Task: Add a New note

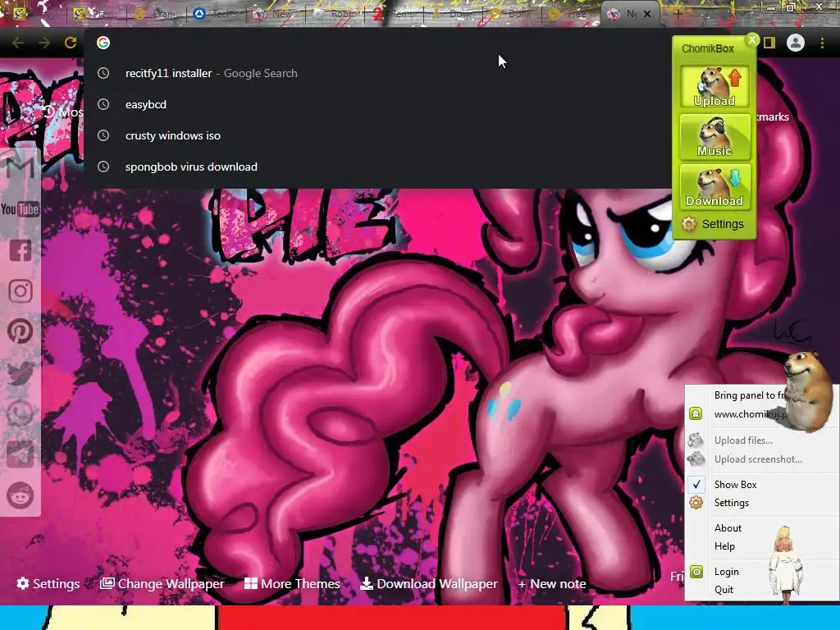Action: point(552,583)
